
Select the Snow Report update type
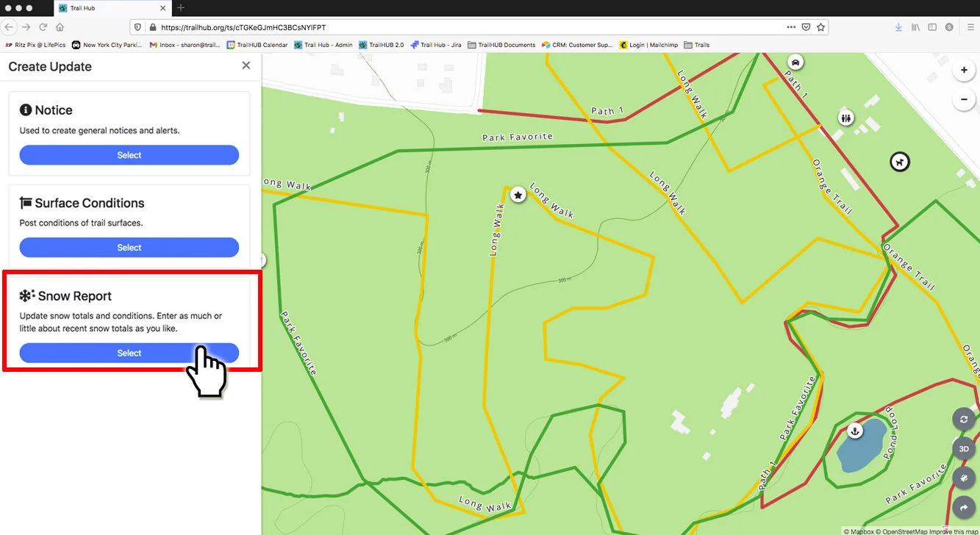(x=129, y=353)
